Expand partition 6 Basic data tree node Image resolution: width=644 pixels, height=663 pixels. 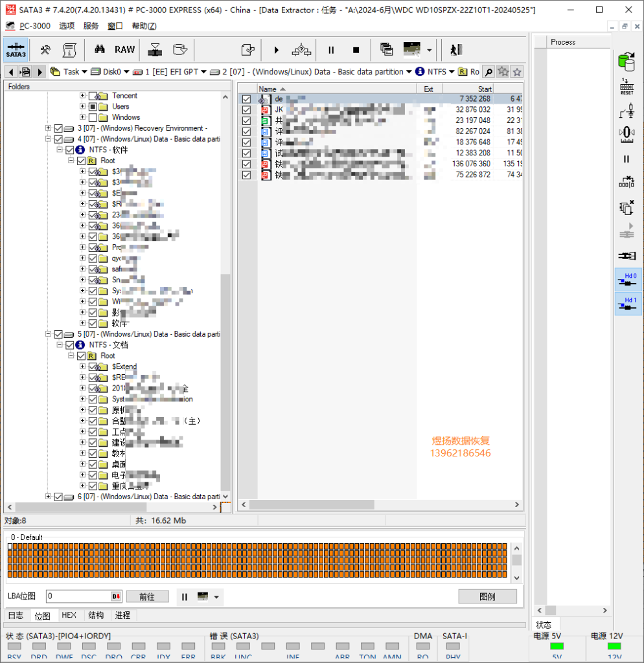pos(48,497)
